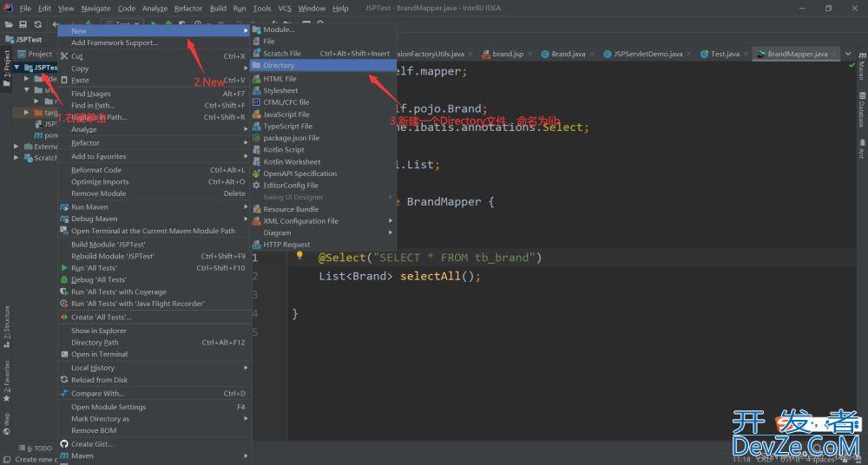Expand Scratches and Consoles node
This screenshot has height=465, width=868.
(16, 158)
